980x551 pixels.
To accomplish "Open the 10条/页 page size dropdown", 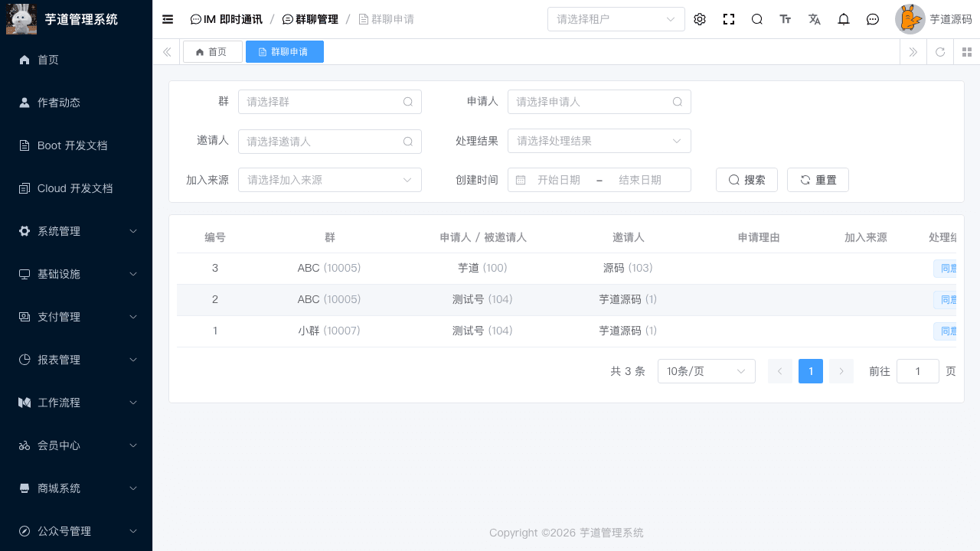I will point(707,371).
